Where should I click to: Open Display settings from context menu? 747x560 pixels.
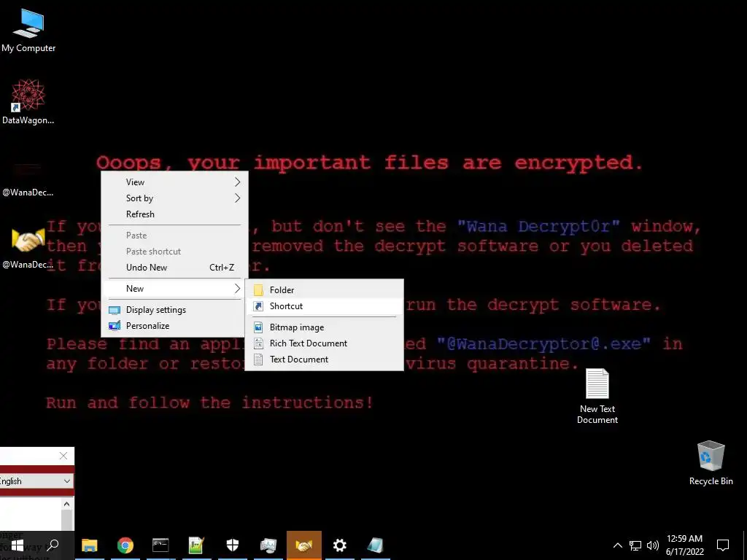(x=174, y=309)
